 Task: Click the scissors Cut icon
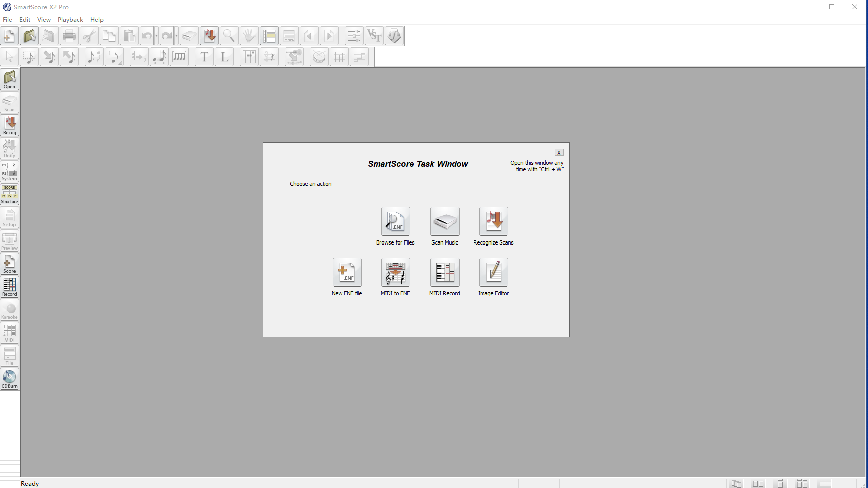(x=89, y=36)
